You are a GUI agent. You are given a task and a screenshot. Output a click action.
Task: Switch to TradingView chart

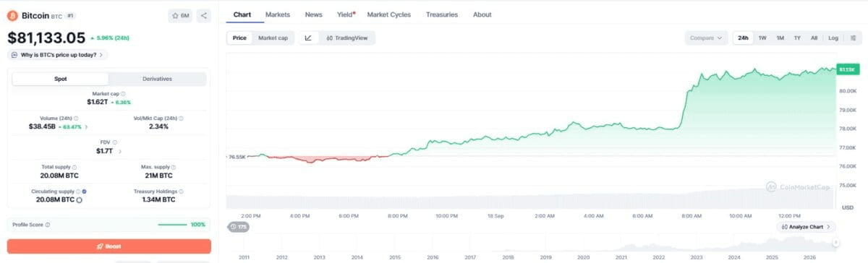click(x=347, y=38)
